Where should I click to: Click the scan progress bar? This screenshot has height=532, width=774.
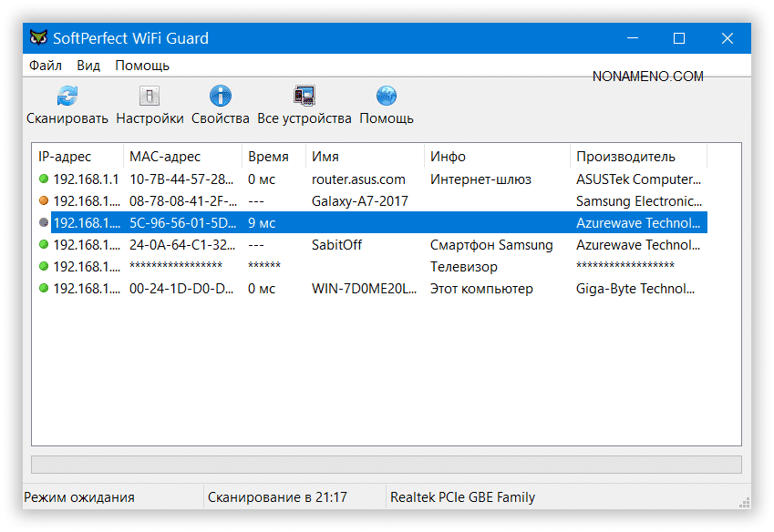[x=386, y=465]
